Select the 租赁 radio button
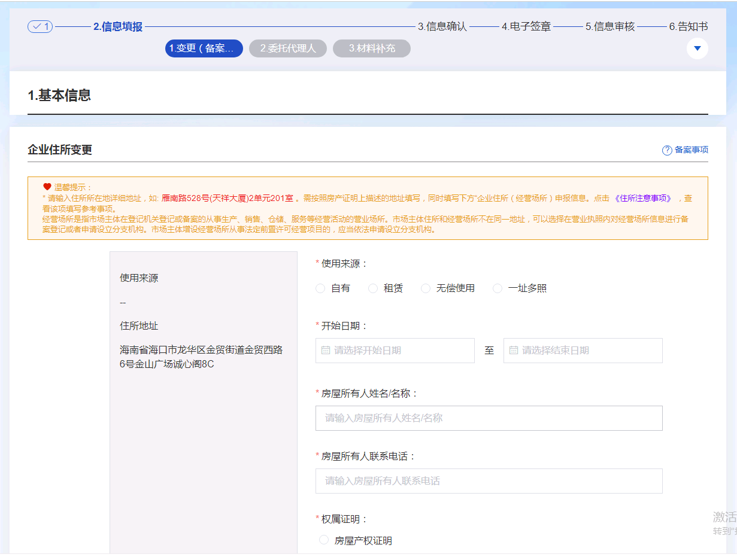The width and height of the screenshot is (737, 560). click(373, 288)
